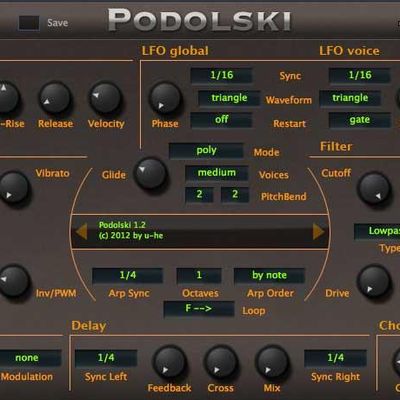Screen dimensions: 400x400
Task: Click the previous preset arrow
Action: tap(82, 231)
